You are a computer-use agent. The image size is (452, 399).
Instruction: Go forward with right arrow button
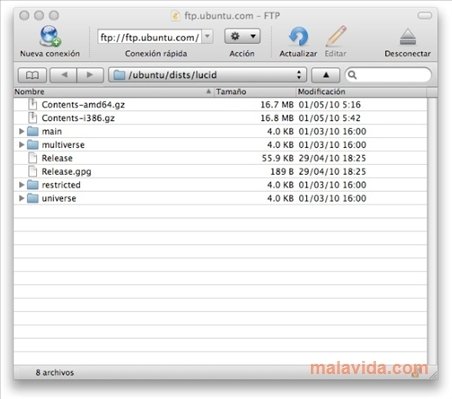(90, 75)
